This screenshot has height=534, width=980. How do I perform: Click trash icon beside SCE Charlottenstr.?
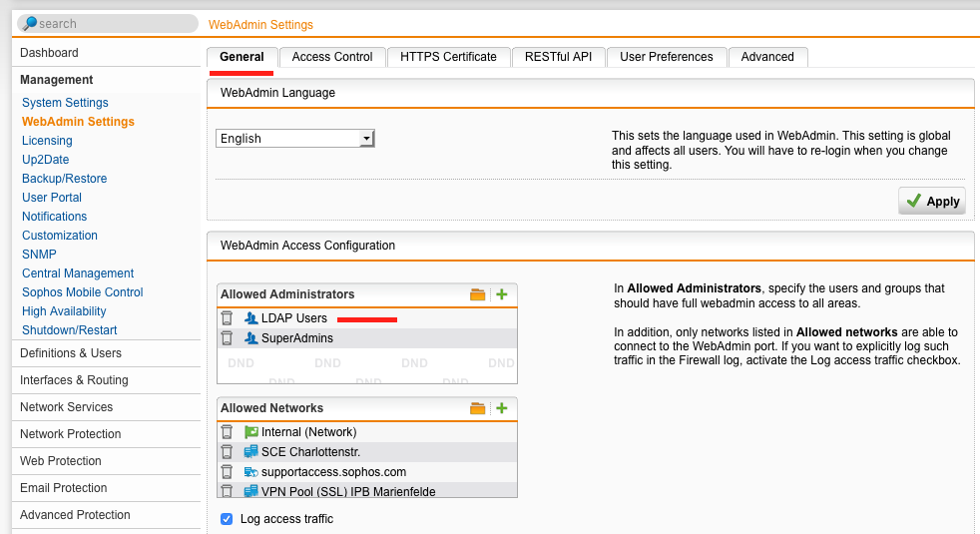[228, 452]
